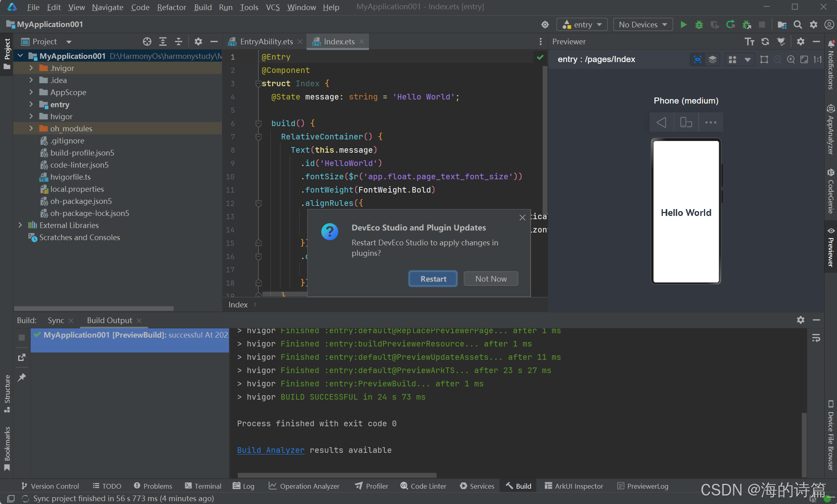The height and width of the screenshot is (504, 837).
Task: Open Structure side tool window
Action: (x=7, y=394)
